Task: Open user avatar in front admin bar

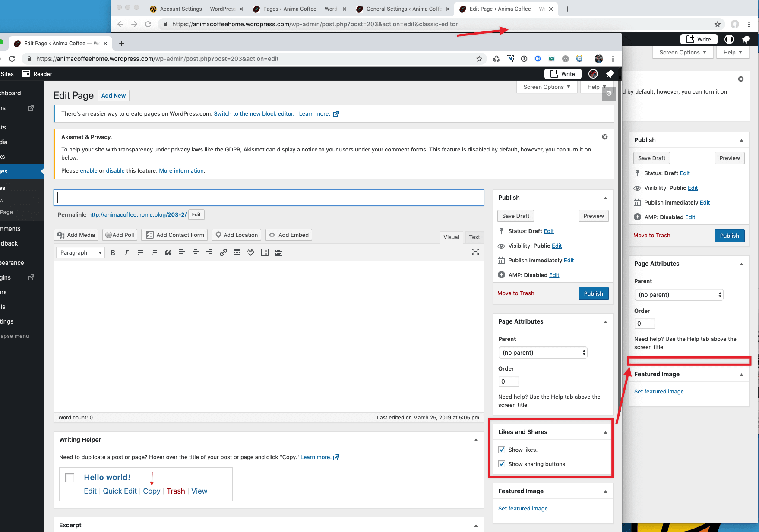Action: pyautogui.click(x=593, y=74)
